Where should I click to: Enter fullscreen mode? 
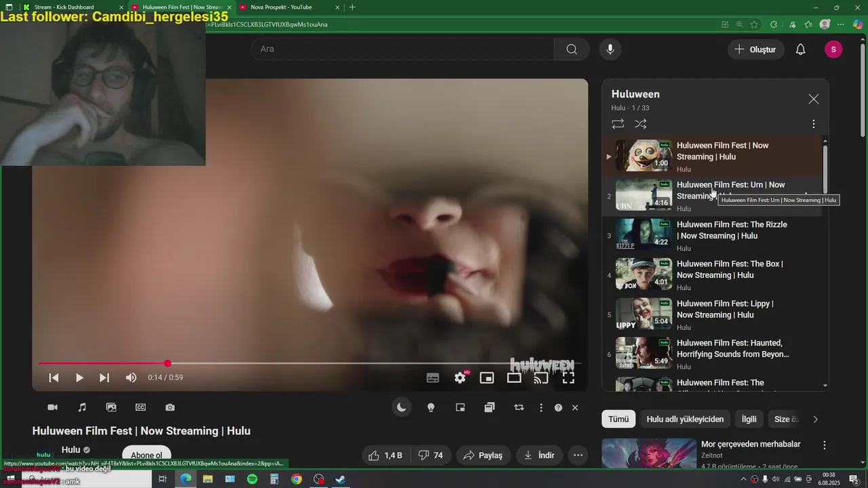568,378
